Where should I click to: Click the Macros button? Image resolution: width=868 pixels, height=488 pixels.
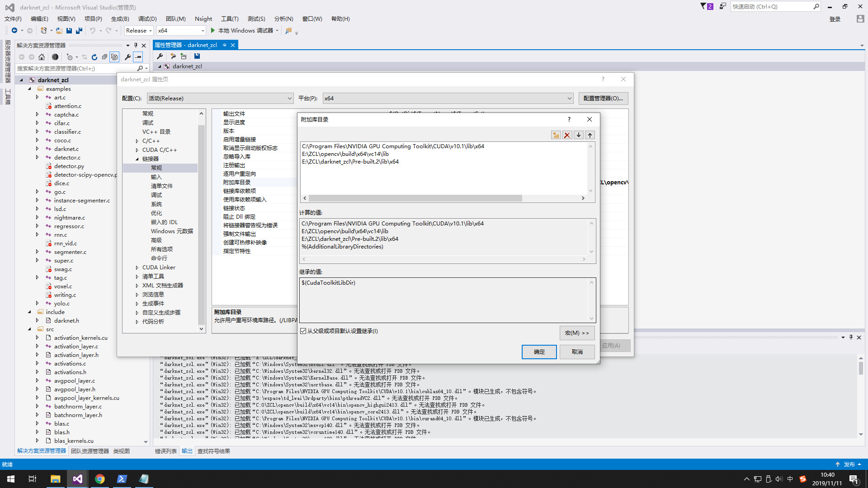(x=577, y=333)
